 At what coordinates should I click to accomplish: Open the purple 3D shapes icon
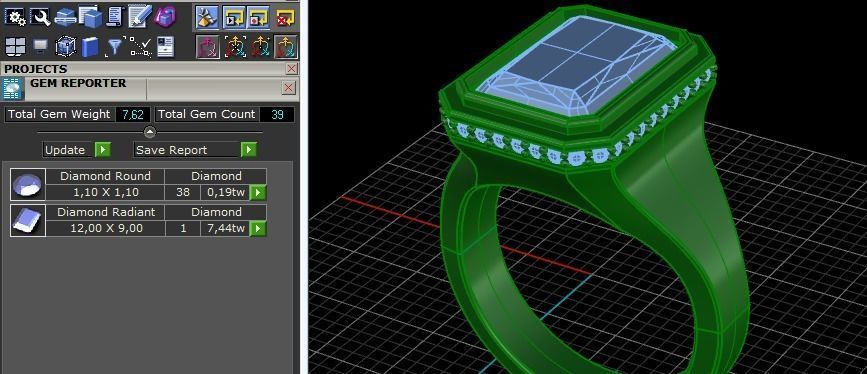click(165, 17)
